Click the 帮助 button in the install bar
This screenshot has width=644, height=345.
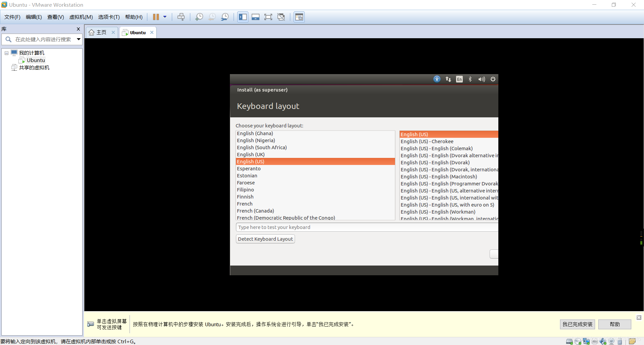615,324
